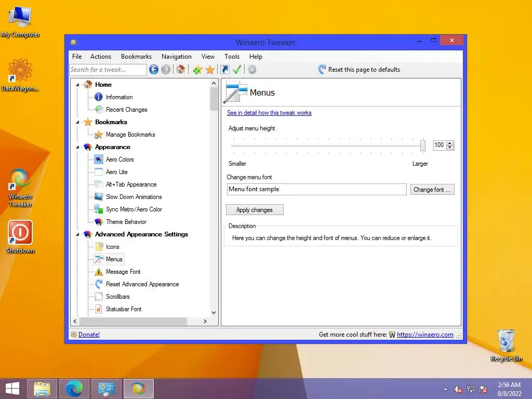Decrease menu height spinner down arrow
Image resolution: width=532 pixels, height=399 pixels.
[450, 148]
